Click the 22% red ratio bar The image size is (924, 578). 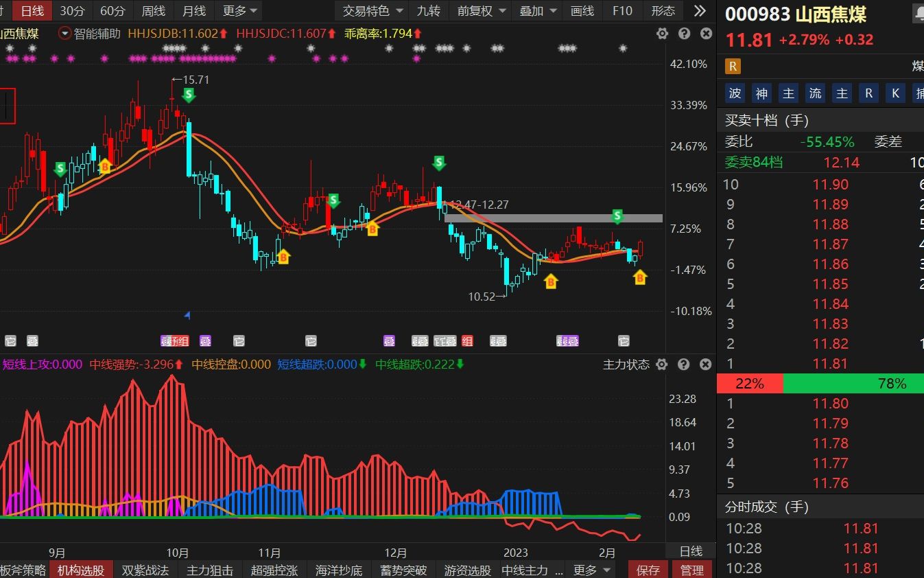749,384
